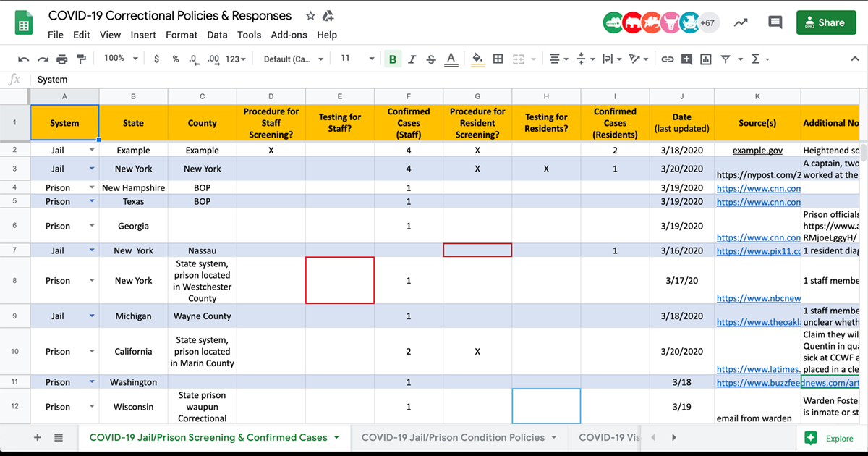The width and height of the screenshot is (868, 456).
Task: Open the Fill color tool
Action: click(477, 59)
